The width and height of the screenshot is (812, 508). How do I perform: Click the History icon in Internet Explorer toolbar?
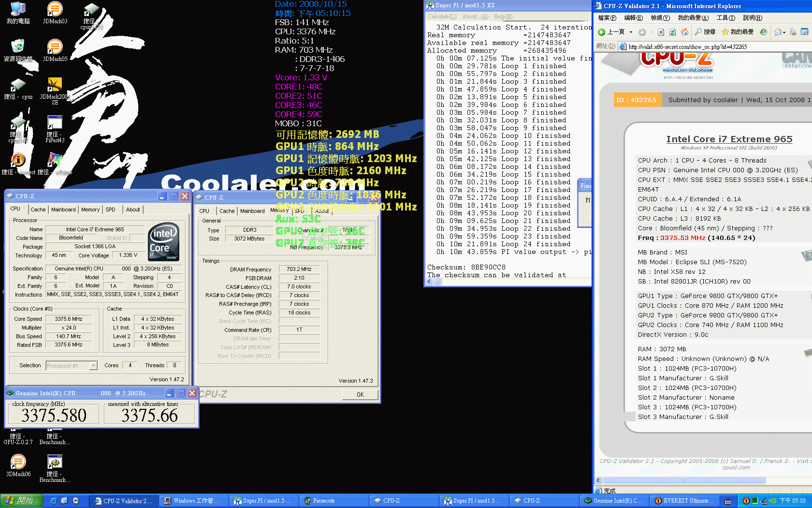pos(763,32)
